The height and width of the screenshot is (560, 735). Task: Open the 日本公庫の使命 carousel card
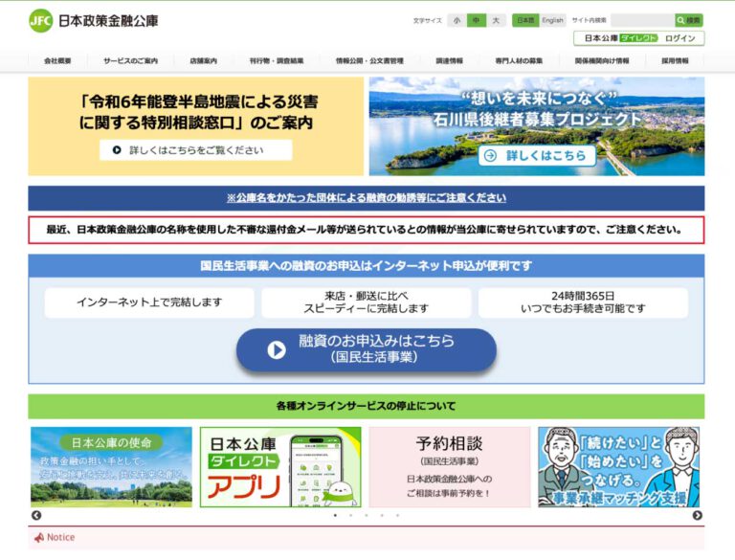click(112, 467)
